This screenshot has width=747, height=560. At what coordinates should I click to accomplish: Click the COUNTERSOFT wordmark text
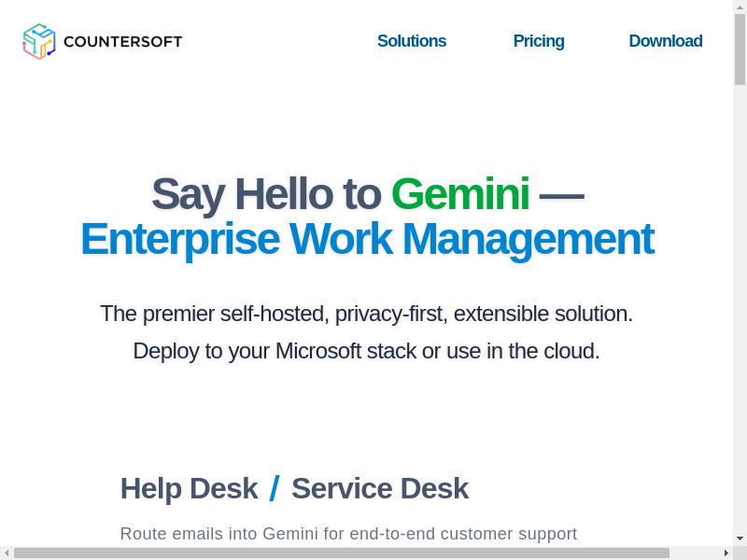tap(122, 41)
